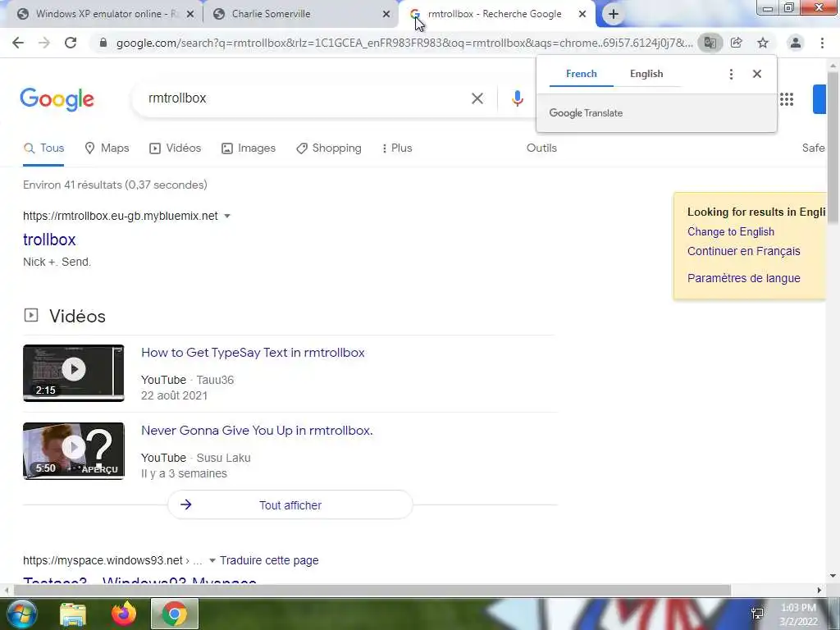Screen dimensions: 840x630
Task: Open the Chrome profile icon
Action: point(796,43)
